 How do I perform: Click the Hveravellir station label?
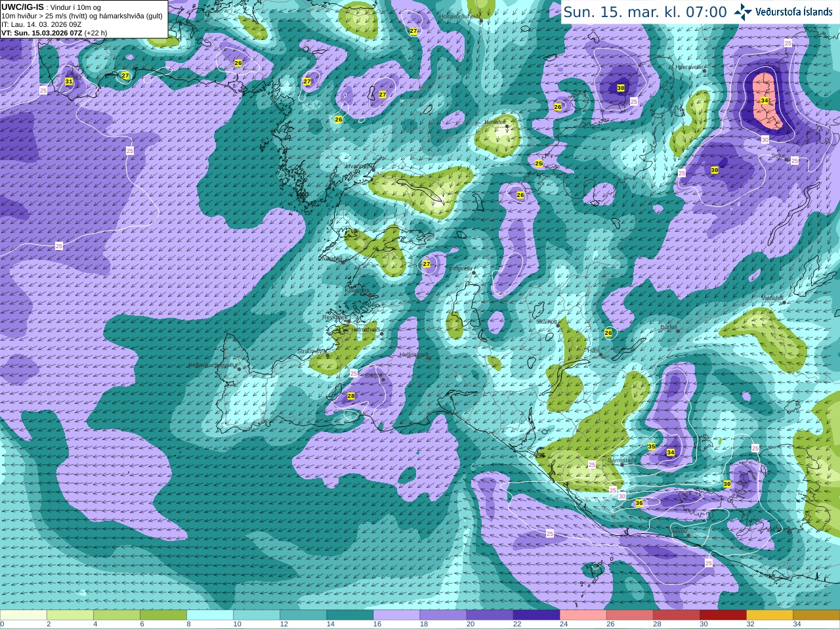[689, 67]
